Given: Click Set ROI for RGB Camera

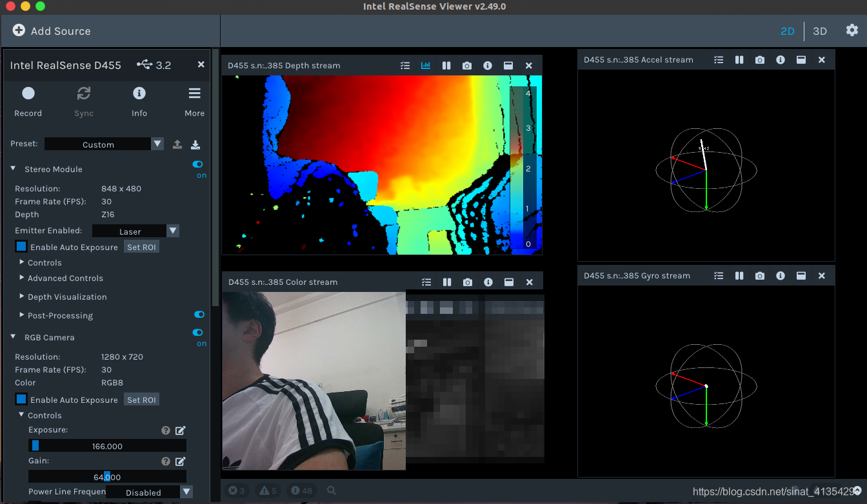Looking at the screenshot, I should pyautogui.click(x=141, y=400).
